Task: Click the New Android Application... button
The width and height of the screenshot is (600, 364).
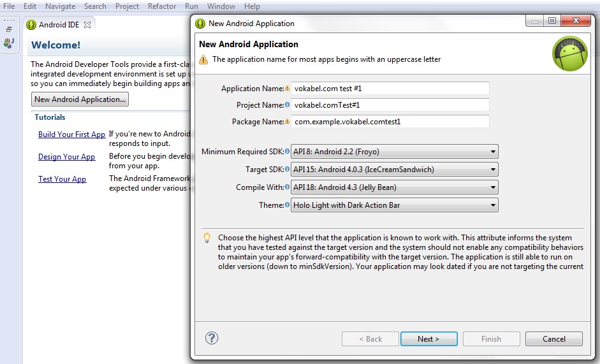Action: pyautogui.click(x=80, y=99)
